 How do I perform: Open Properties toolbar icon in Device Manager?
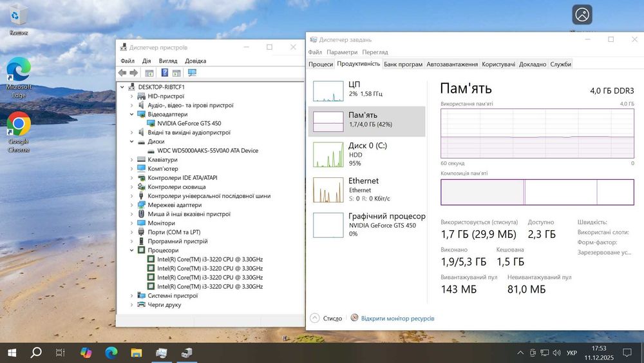(149, 73)
